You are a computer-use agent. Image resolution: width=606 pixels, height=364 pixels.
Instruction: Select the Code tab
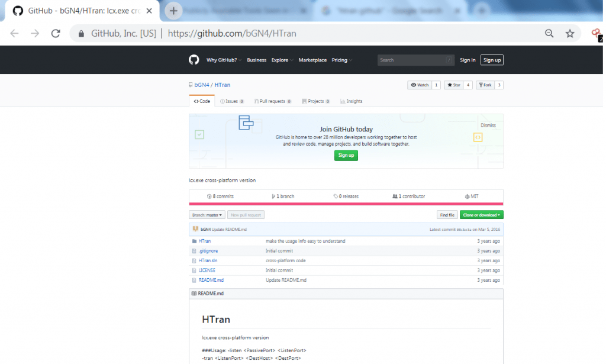(202, 101)
